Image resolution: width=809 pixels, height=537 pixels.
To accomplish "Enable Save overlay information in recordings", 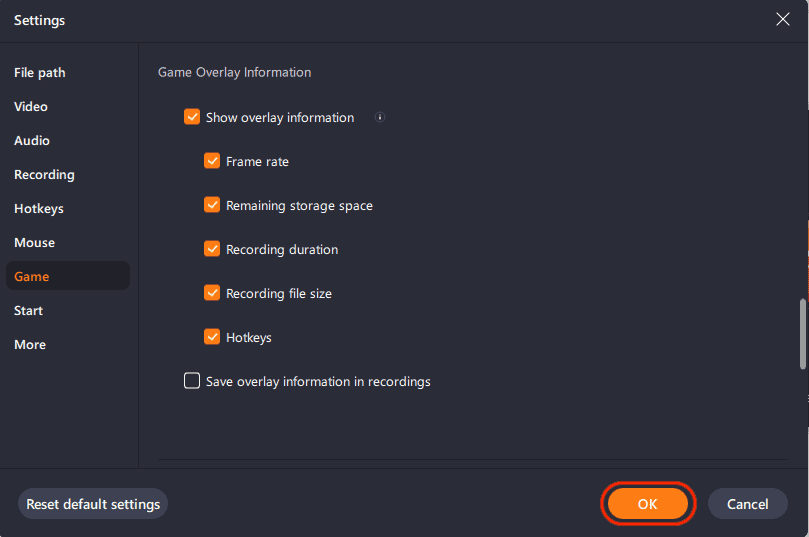I will [193, 381].
